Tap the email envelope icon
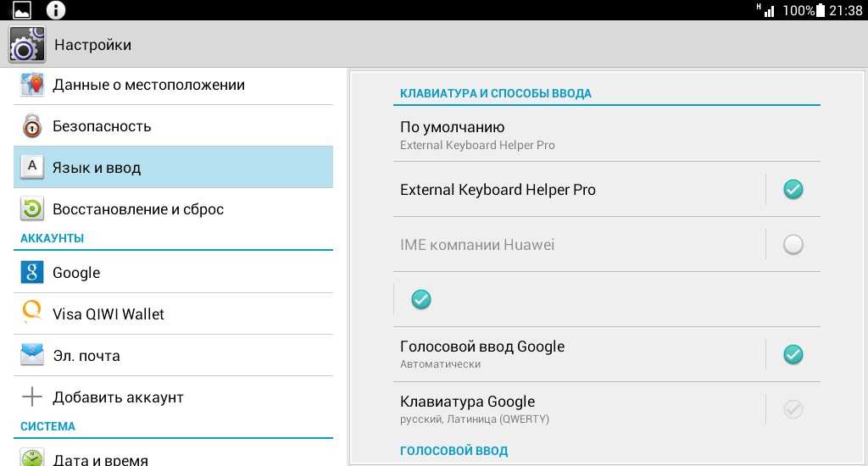 tap(32, 355)
